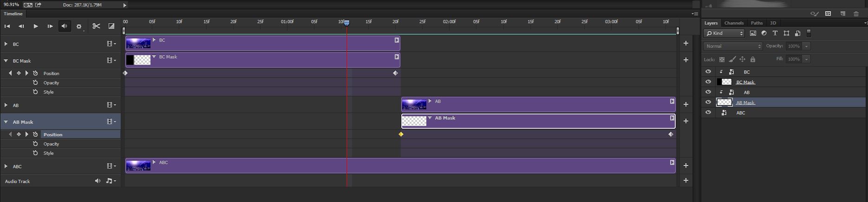
Task: Hide the BC layer with eye icon
Action: [708, 72]
